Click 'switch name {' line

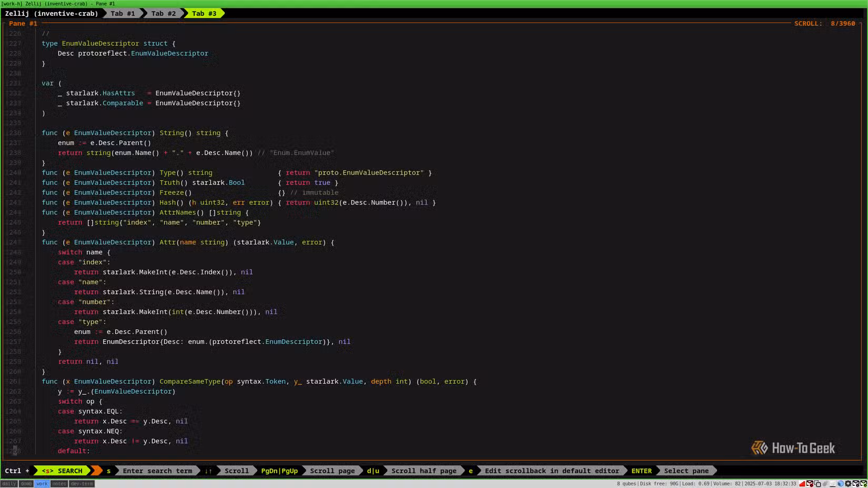point(84,253)
